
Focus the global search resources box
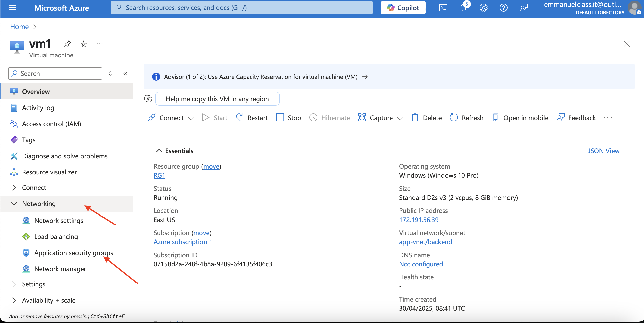coord(242,8)
